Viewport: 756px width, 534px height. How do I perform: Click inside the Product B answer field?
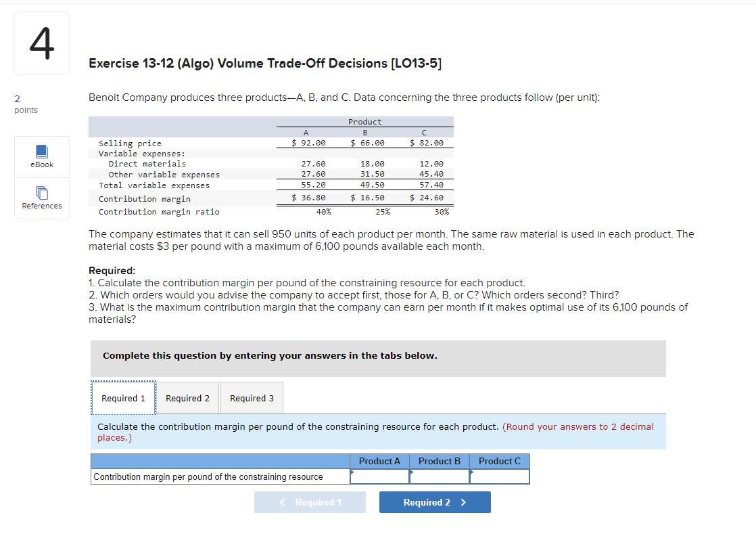[x=440, y=476]
